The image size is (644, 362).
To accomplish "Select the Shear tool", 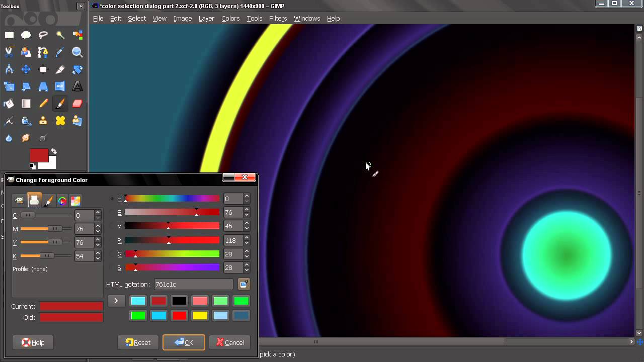I will pyautogui.click(x=26, y=86).
